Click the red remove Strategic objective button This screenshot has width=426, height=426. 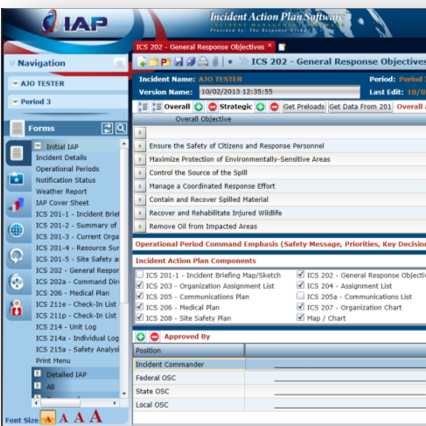[274, 107]
